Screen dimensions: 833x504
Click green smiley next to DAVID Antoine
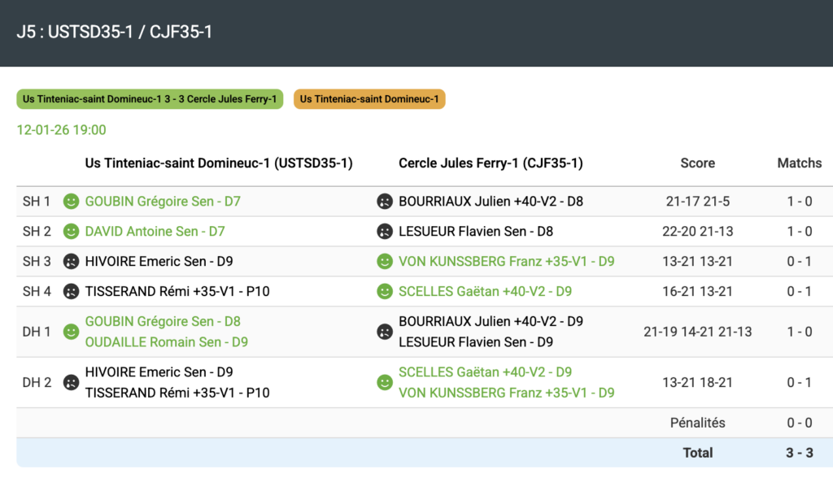coord(72,231)
